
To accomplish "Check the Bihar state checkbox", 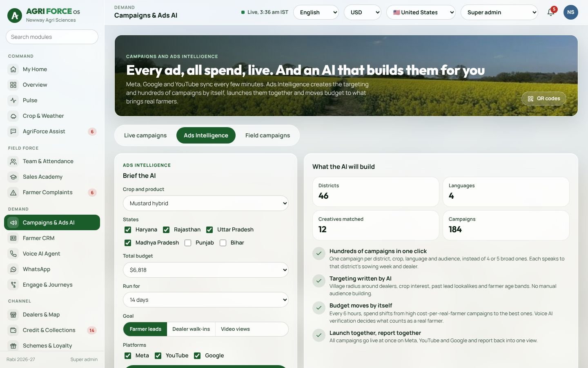I will (x=223, y=243).
